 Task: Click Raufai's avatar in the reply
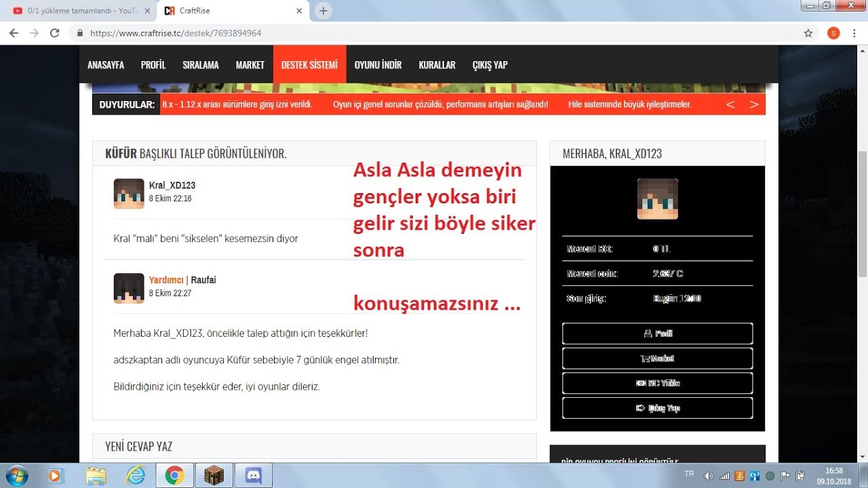129,288
